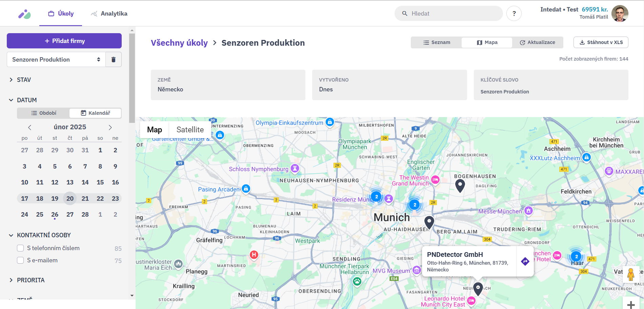Select February 14 in calendar
The width and height of the screenshot is (644, 309).
pos(85,182)
